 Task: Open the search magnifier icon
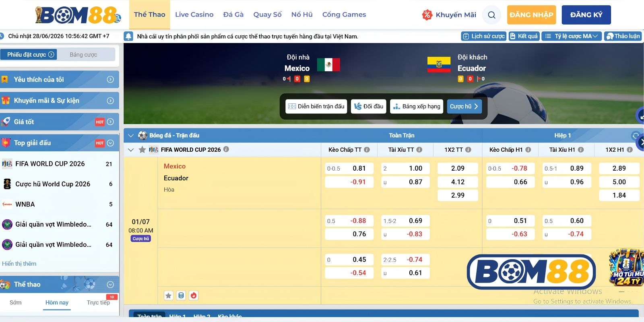coord(491,15)
